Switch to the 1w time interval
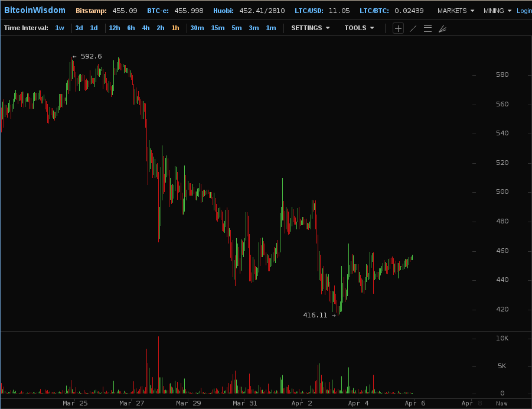Screen dimensions: 532x409 pyautogui.click(x=60, y=28)
